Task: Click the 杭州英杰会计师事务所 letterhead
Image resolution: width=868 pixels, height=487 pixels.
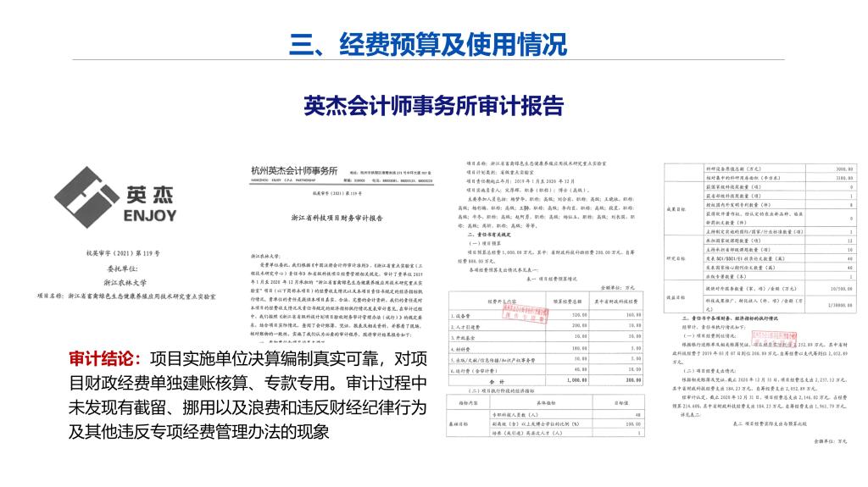Action: 294,171
